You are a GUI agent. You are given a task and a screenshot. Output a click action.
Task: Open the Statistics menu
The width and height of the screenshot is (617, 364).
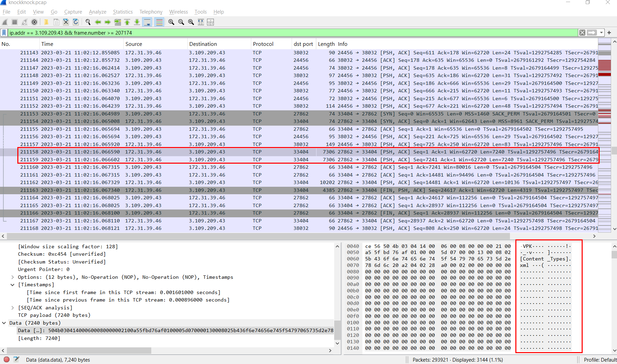point(123,12)
